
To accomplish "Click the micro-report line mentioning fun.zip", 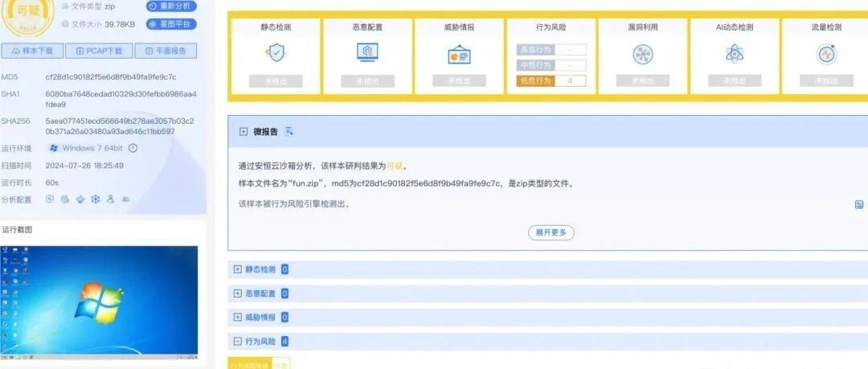I will coord(406,183).
